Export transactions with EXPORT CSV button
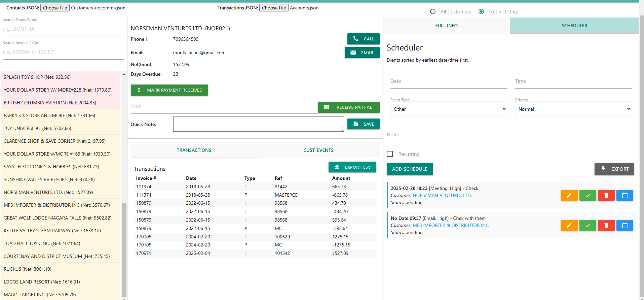 click(352, 167)
